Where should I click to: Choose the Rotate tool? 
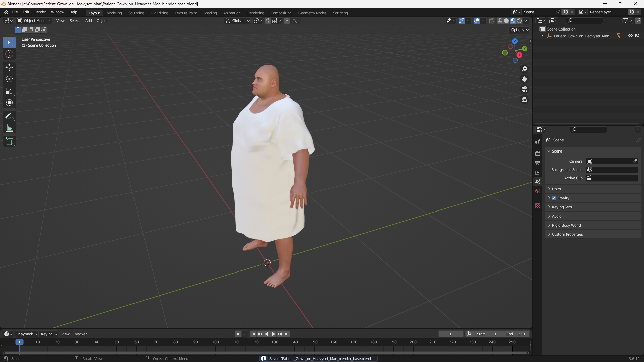tap(9, 79)
